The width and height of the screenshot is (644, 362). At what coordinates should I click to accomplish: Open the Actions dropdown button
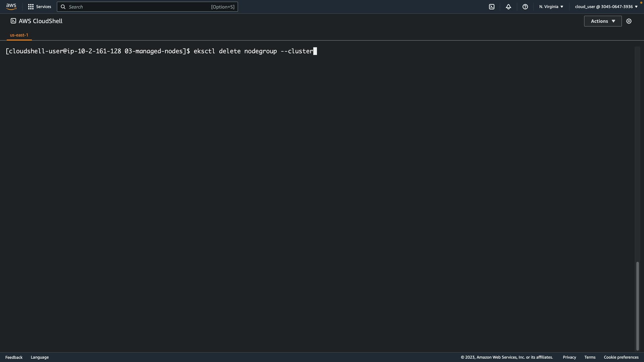coord(603,21)
